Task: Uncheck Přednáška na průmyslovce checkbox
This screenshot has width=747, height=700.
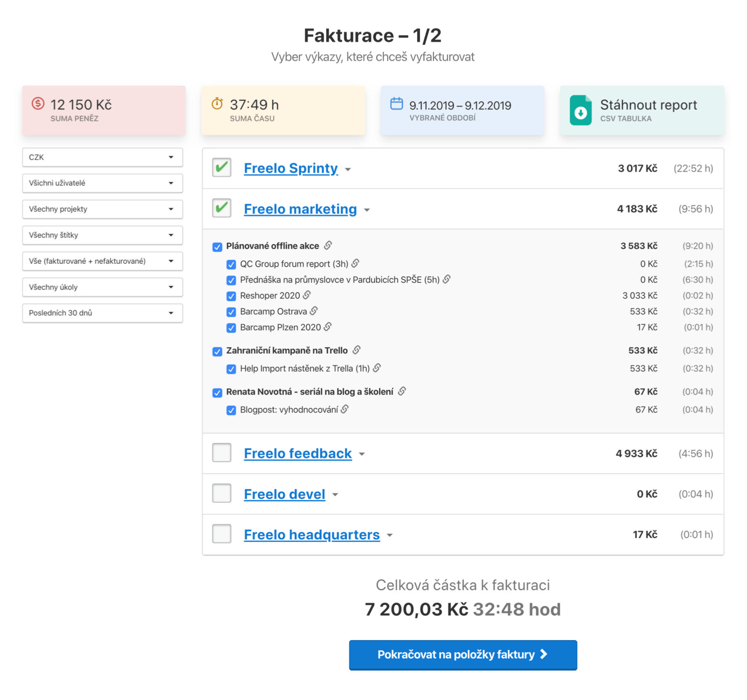Action: [x=231, y=280]
